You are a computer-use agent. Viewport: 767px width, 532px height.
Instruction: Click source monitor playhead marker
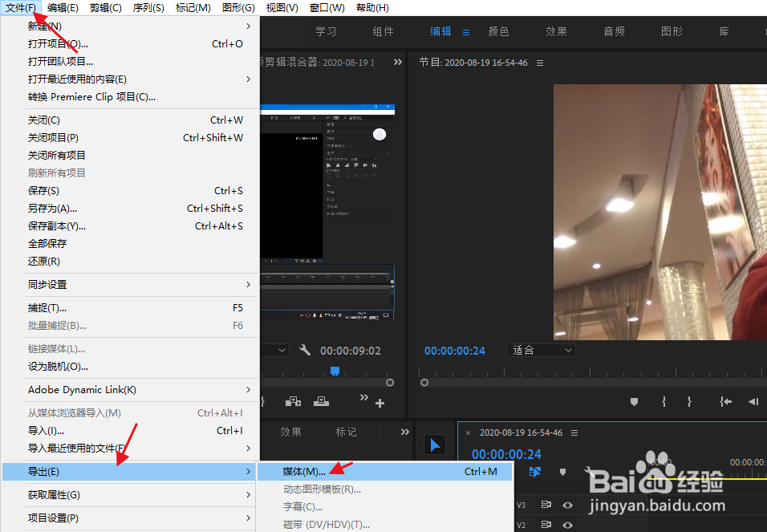pyautogui.click(x=335, y=372)
